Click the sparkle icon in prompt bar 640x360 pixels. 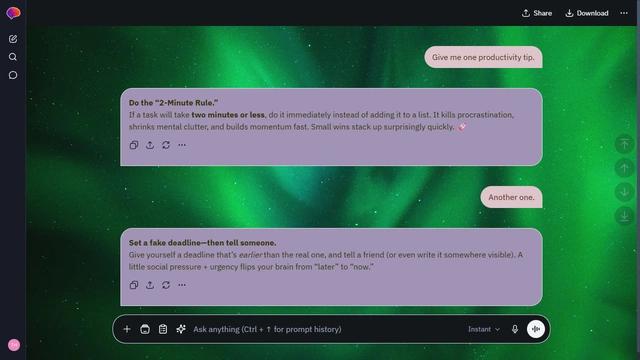point(181,329)
